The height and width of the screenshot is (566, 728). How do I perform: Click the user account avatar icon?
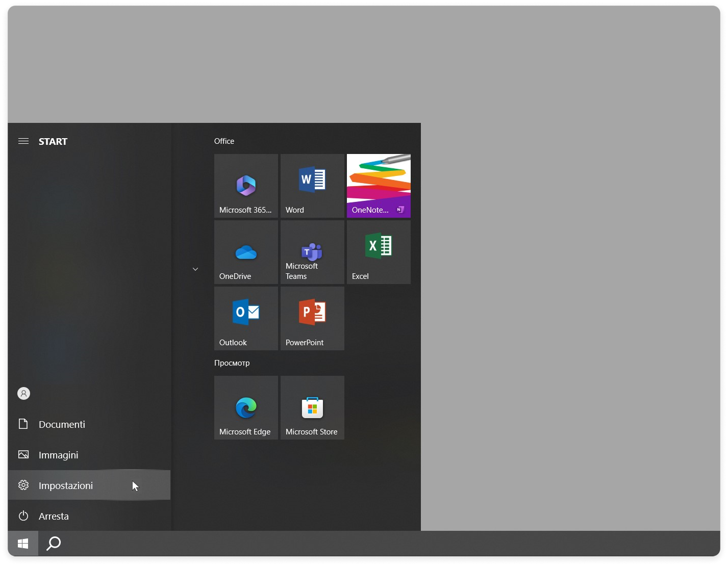click(x=23, y=393)
